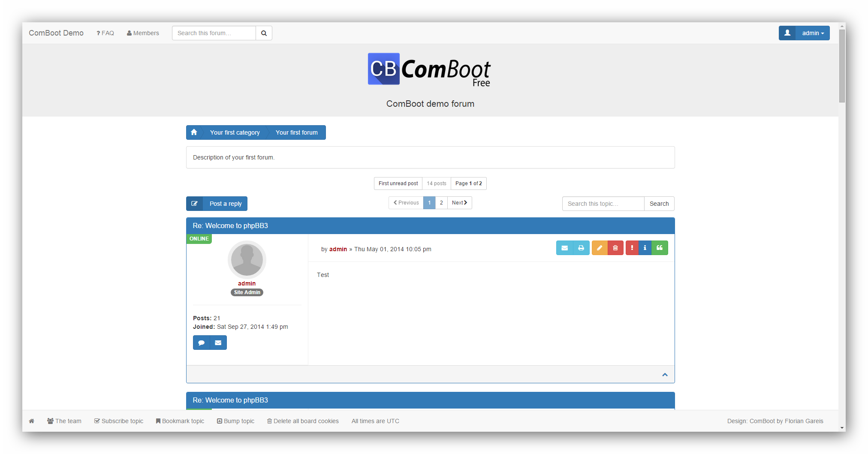
Task: Click the admin avatar image
Action: click(x=247, y=260)
